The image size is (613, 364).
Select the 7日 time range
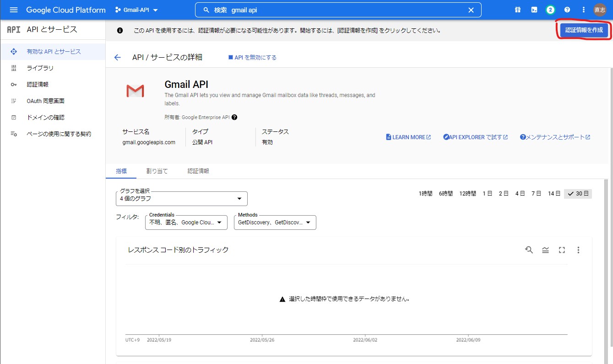(x=536, y=194)
